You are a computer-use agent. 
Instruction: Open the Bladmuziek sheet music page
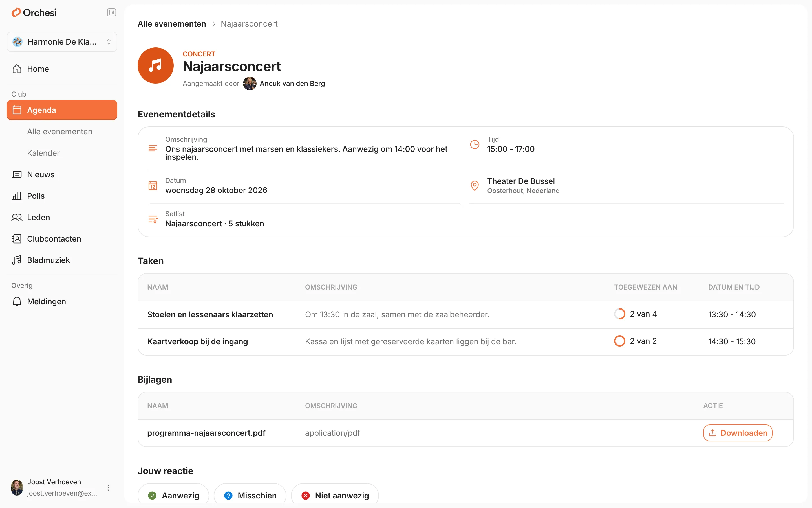62,260
